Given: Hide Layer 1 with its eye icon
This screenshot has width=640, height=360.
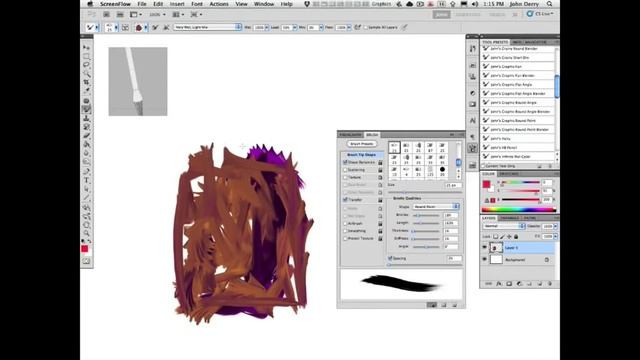Looking at the screenshot, I should 484,247.
